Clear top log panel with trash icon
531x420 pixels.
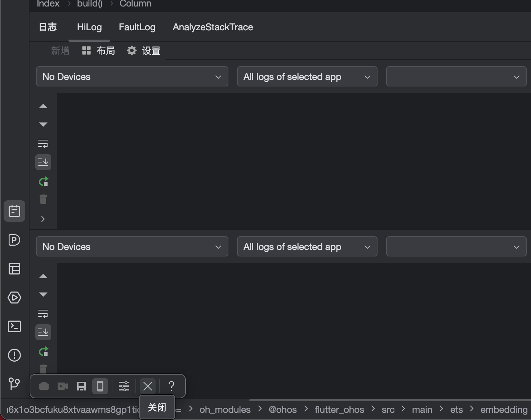43,200
